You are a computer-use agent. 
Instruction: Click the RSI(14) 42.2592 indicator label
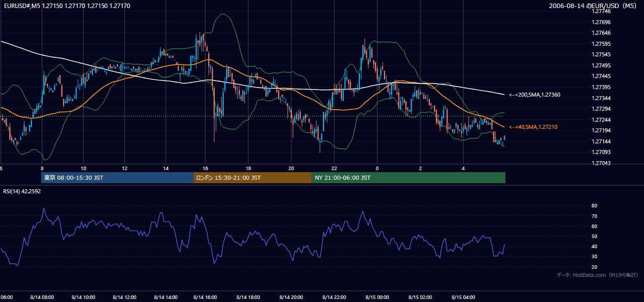tap(22, 191)
